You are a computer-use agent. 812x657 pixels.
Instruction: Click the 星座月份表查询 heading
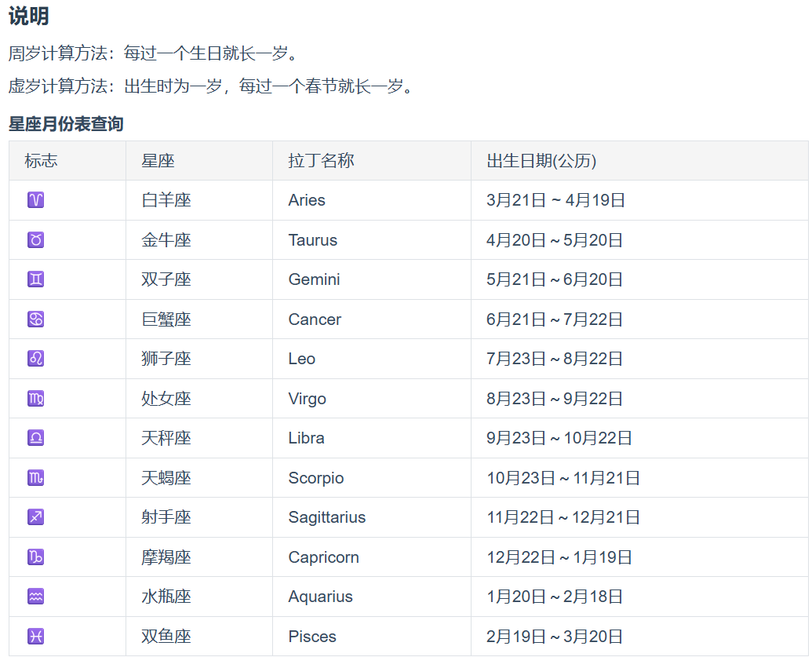point(66,124)
